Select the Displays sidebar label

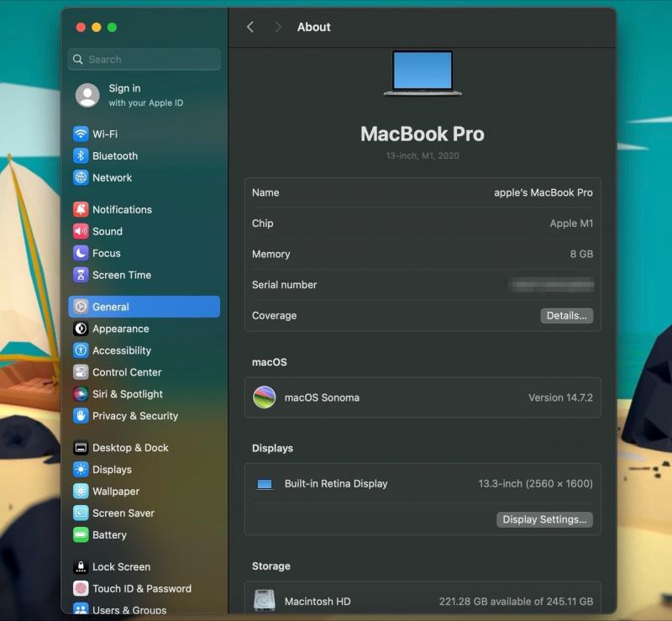click(x=113, y=470)
